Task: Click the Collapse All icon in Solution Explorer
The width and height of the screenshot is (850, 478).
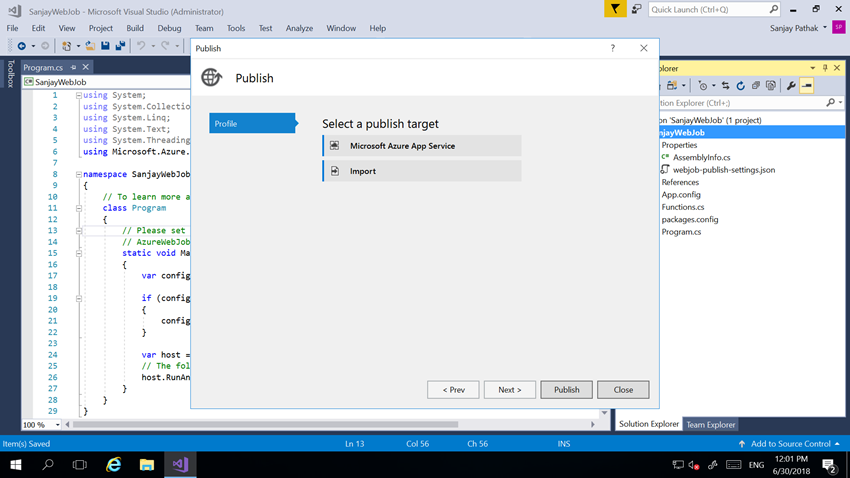Action: coord(756,86)
